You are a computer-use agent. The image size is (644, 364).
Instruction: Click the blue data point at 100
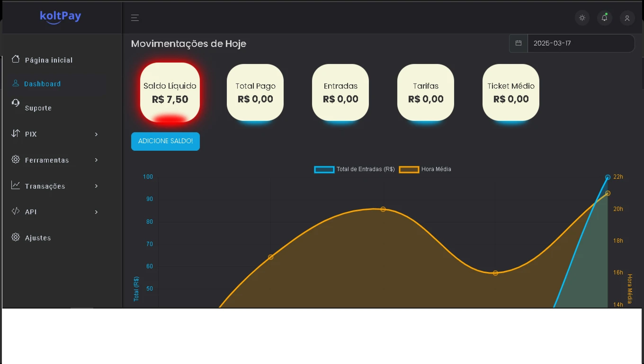[x=608, y=177]
